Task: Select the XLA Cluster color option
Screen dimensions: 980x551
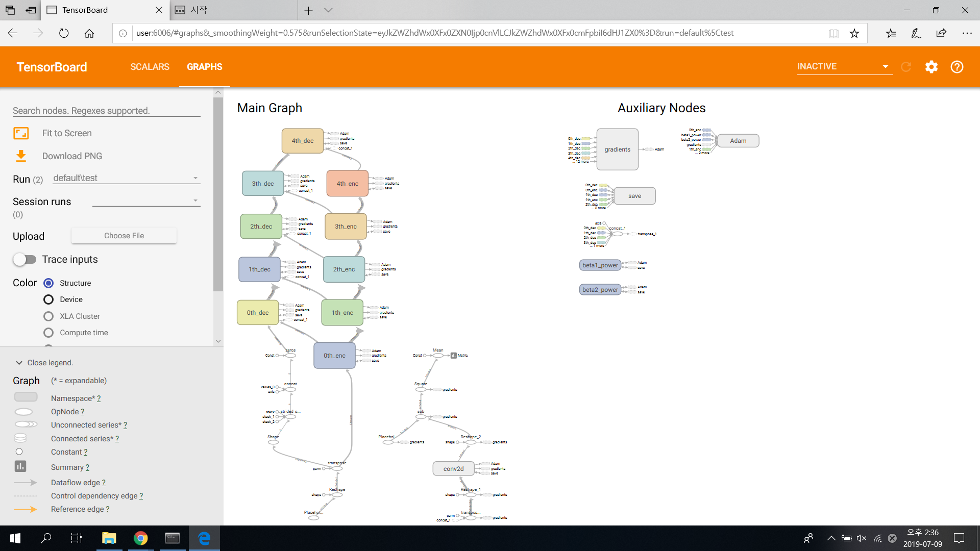Action: (x=48, y=316)
